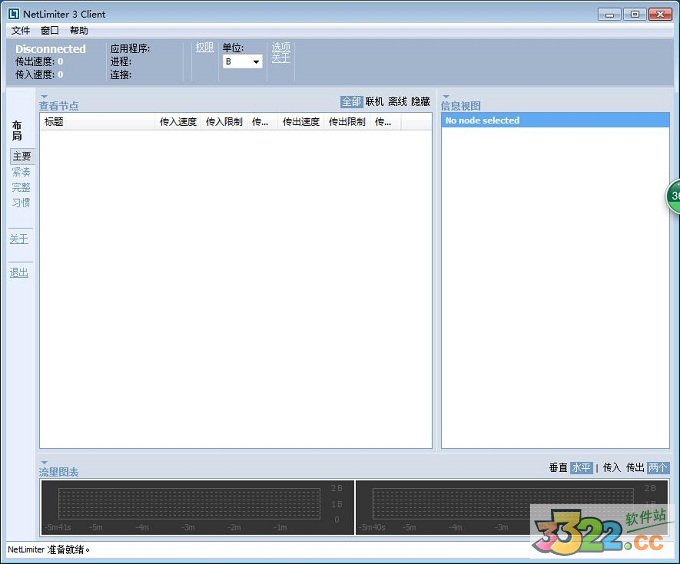Viewport: 680px width, 564px height.
Task: Sort by the 传入限制 column header
Action: coord(224,122)
